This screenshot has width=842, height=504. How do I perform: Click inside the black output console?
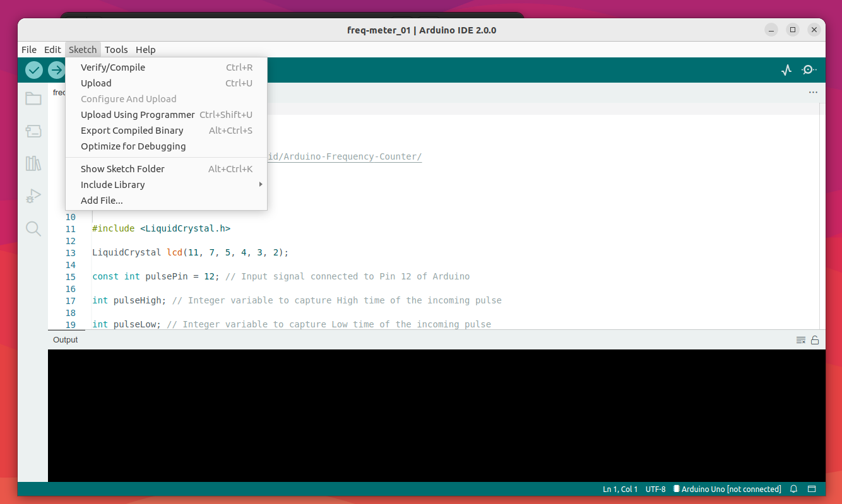437,416
